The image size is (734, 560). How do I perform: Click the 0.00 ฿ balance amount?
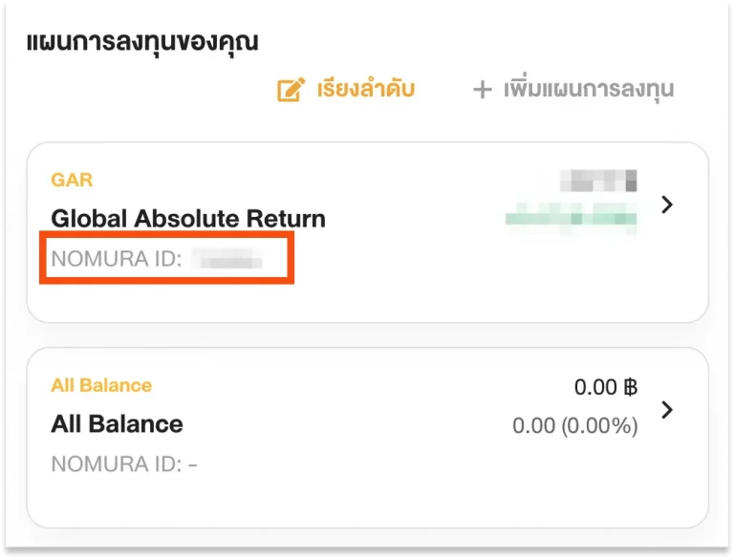click(606, 387)
